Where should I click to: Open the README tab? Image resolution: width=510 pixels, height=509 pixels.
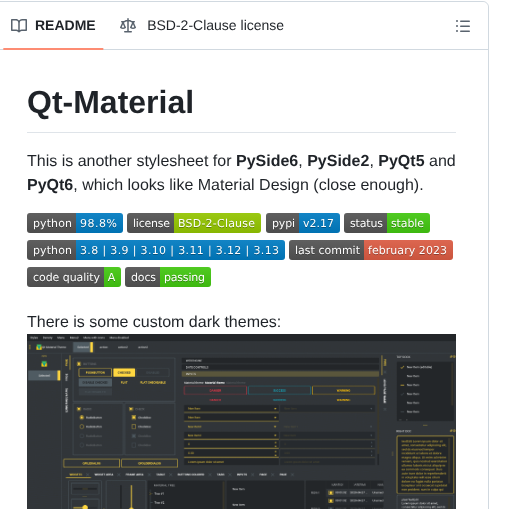click(x=53, y=26)
